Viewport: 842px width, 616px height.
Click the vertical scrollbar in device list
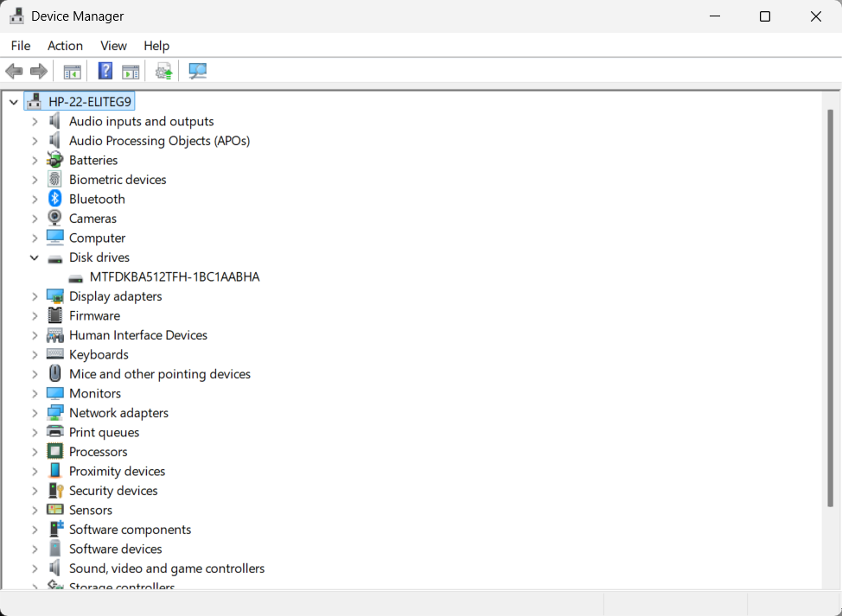(830, 302)
